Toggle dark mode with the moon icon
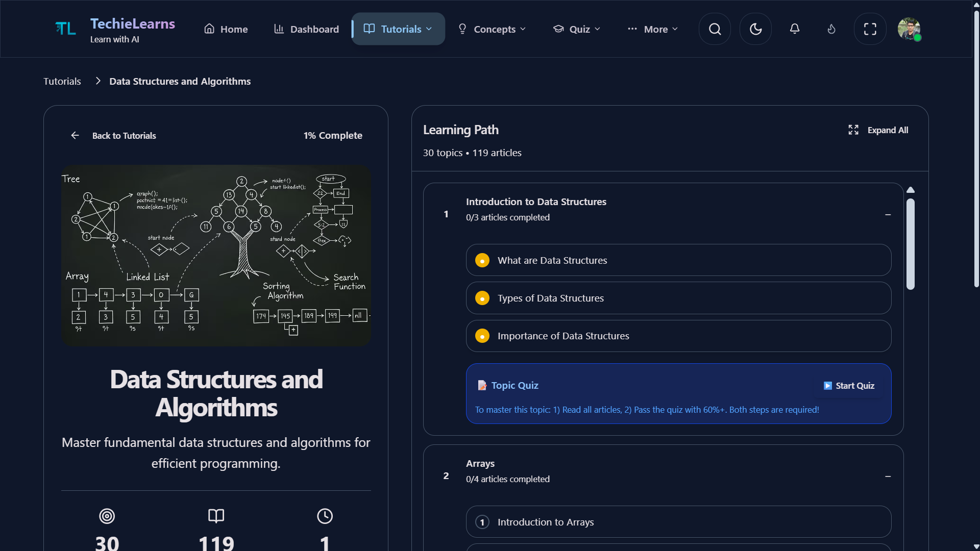This screenshot has height=551, width=980. coord(755,29)
